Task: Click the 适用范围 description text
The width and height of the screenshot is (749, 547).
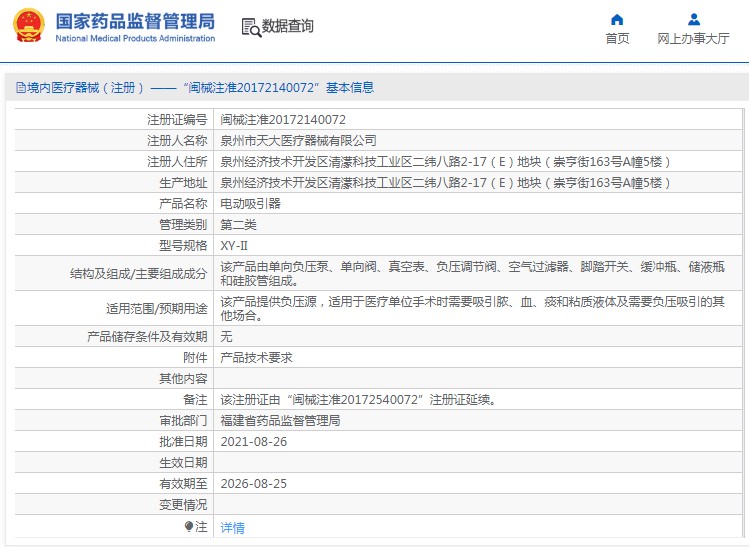Action: point(472,308)
